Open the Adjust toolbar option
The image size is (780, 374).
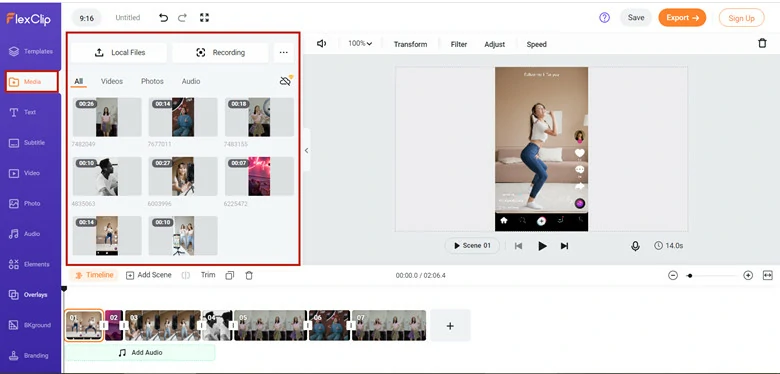coord(495,44)
